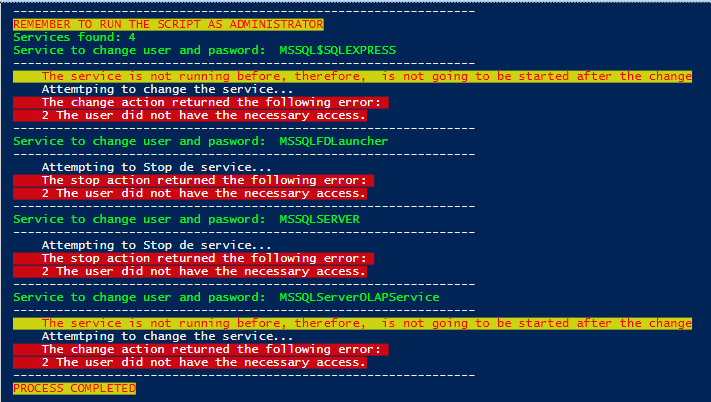Click first 'change action returned the following error' line

click(x=201, y=102)
